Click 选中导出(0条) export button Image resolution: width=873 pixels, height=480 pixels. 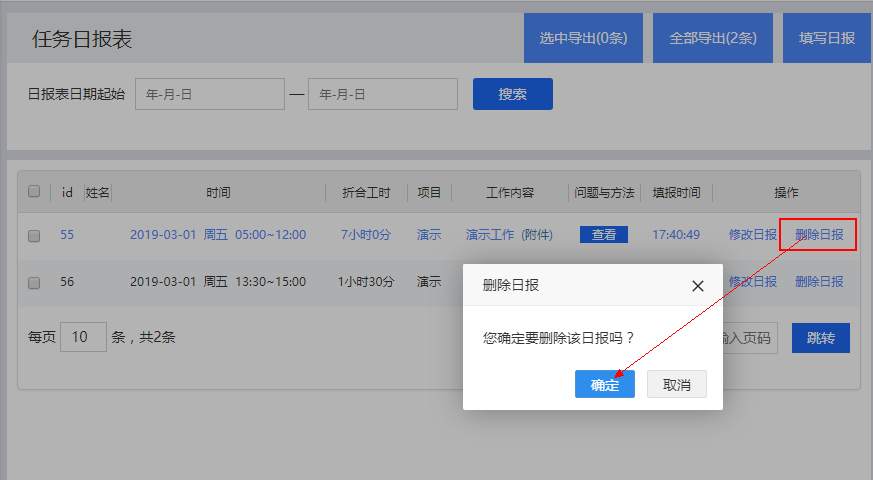[x=583, y=38]
